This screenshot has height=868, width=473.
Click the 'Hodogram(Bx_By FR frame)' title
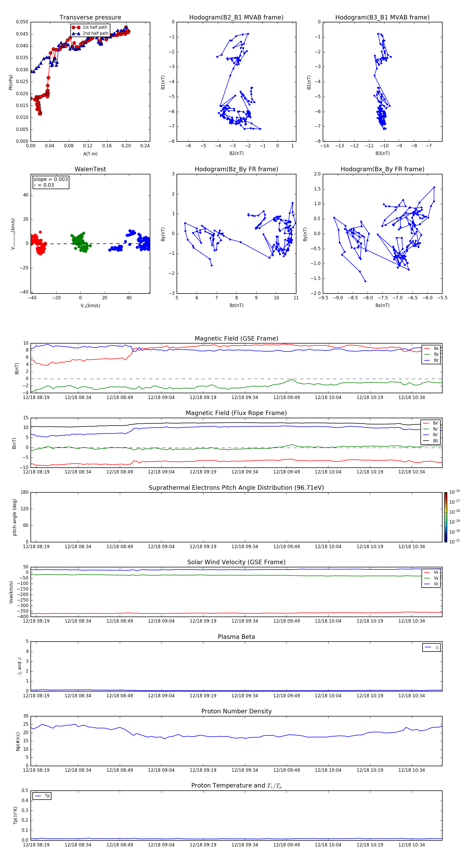(x=382, y=169)
